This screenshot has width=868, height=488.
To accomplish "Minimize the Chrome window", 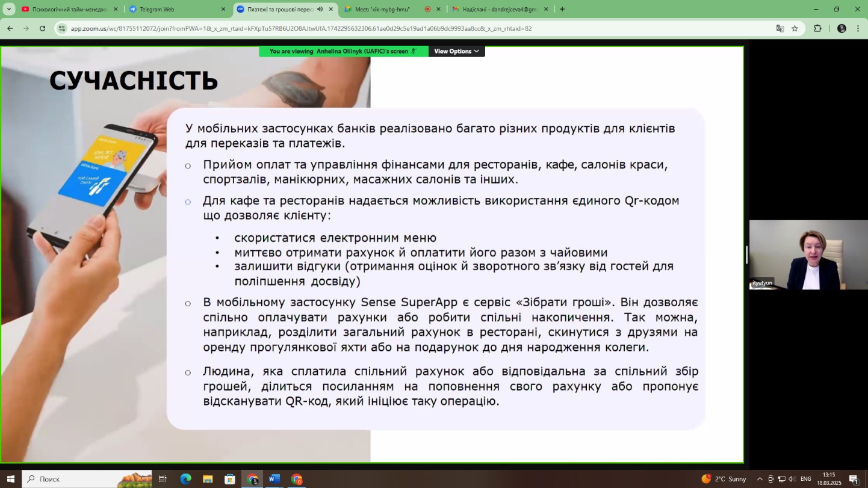I will click(816, 9).
